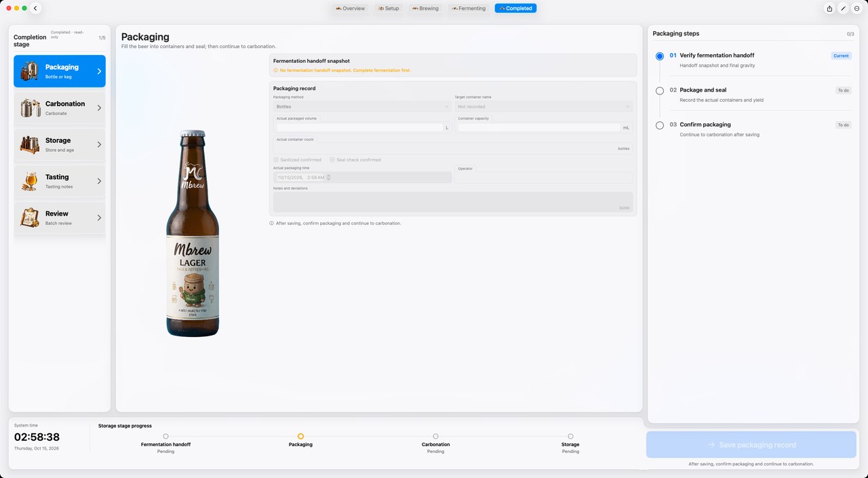868x478 pixels.
Task: Click the Current badge on step 01
Action: pos(841,56)
